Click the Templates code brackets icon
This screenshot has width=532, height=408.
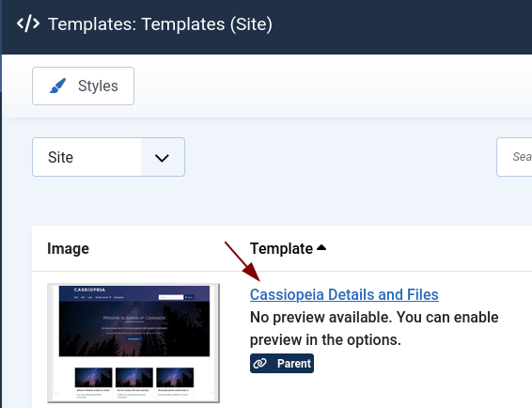tap(28, 24)
